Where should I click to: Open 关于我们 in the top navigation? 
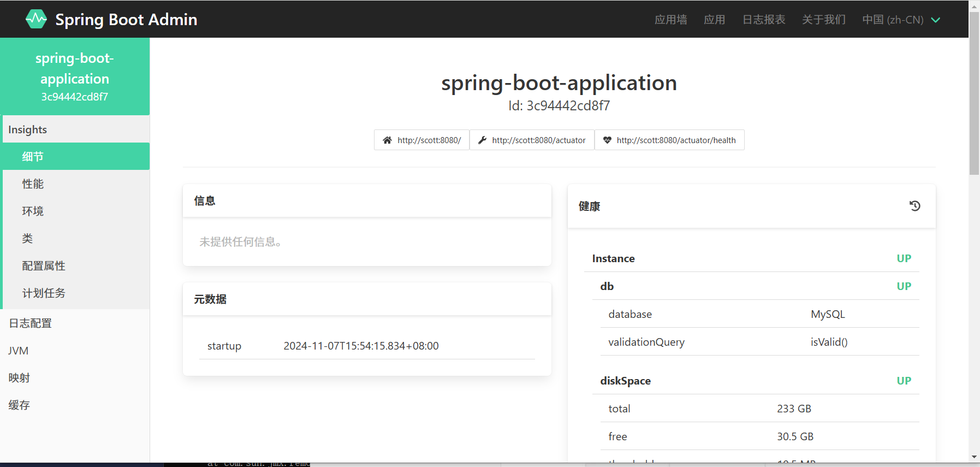click(x=824, y=20)
